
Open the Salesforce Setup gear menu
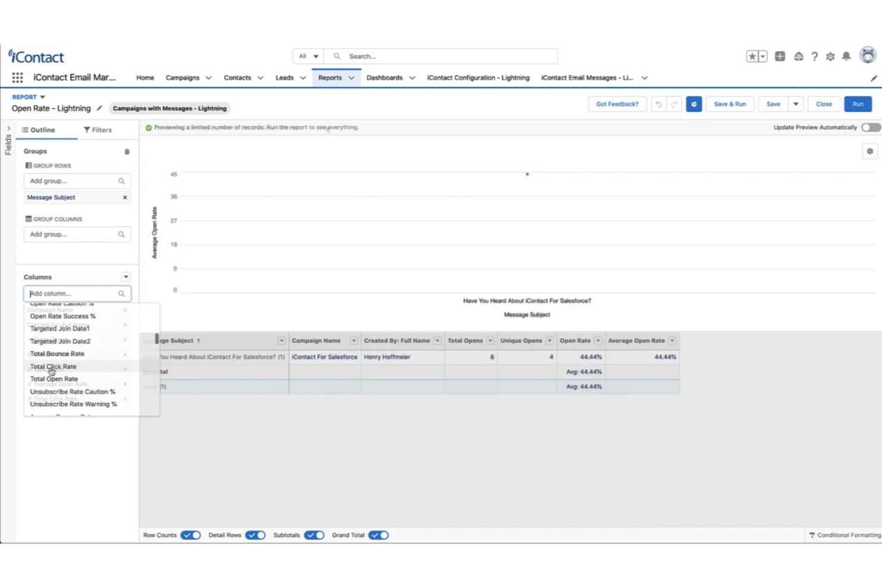tap(830, 56)
